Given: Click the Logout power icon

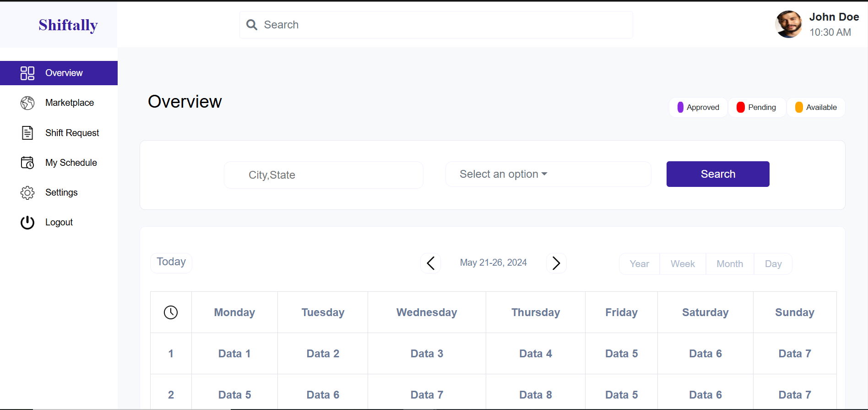Looking at the screenshot, I should tap(27, 223).
